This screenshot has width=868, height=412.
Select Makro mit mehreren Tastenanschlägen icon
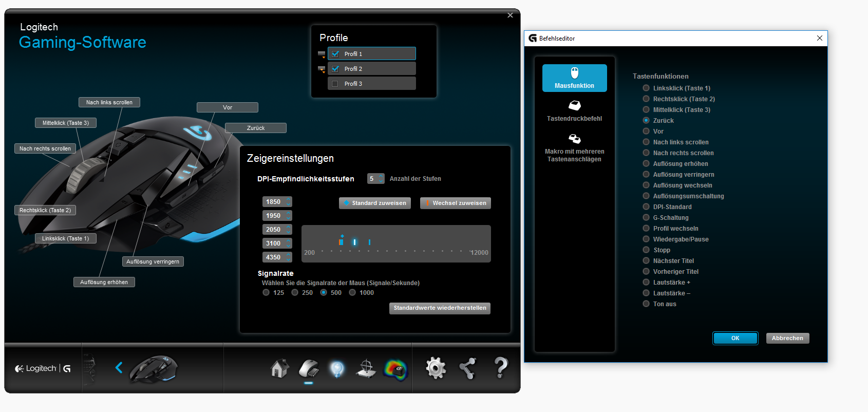(x=574, y=139)
